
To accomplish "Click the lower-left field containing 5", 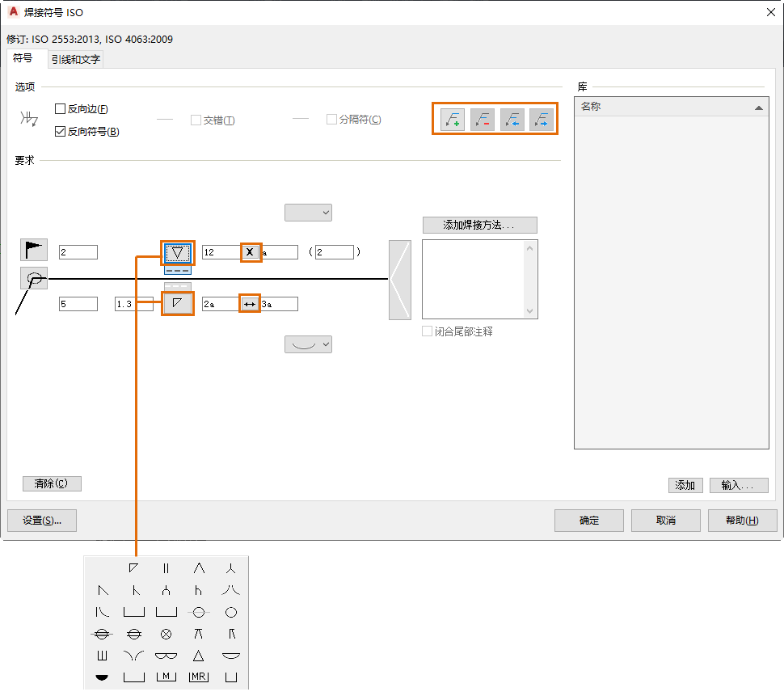I will (x=78, y=304).
